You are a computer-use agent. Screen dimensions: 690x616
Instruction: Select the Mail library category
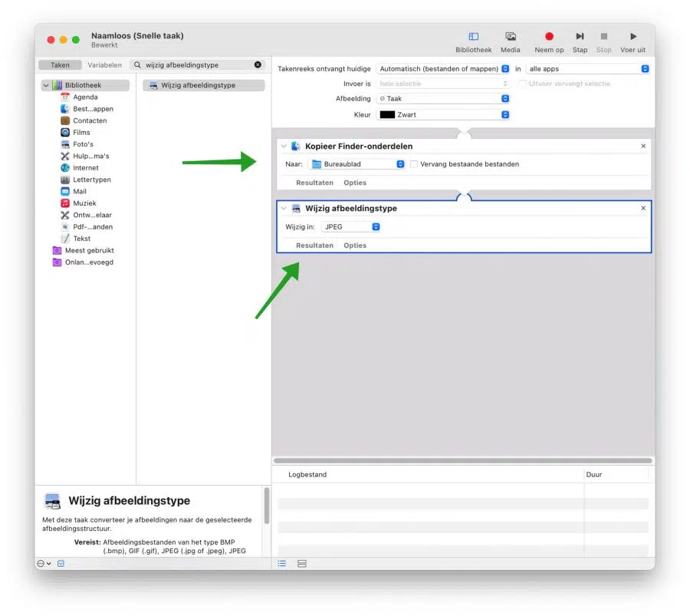[x=79, y=192]
